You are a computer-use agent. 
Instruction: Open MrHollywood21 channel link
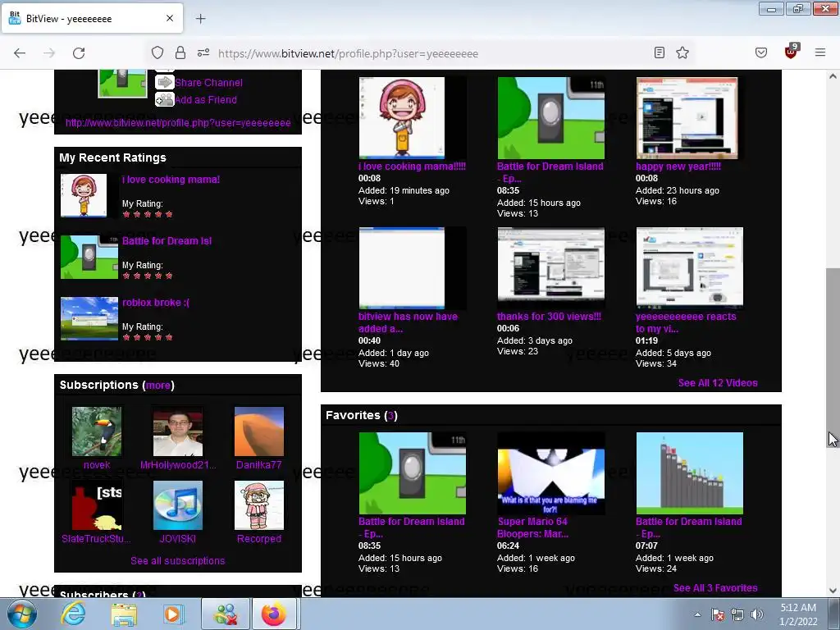tap(178, 465)
